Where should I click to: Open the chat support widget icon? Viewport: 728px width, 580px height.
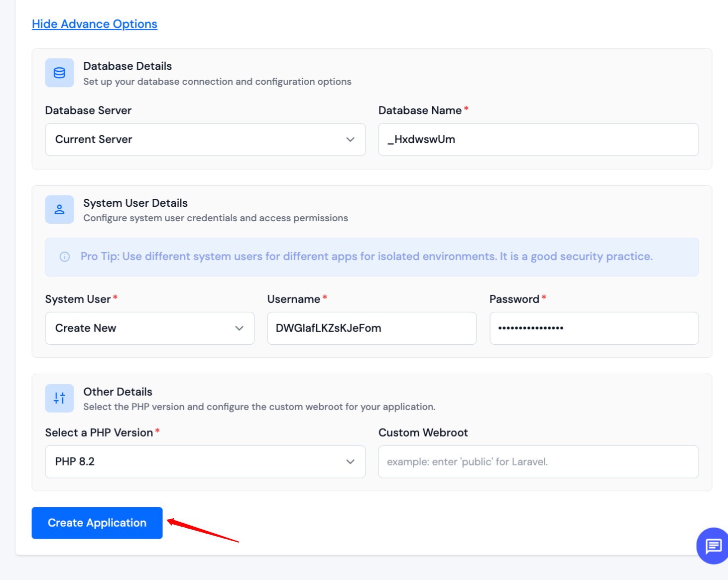[x=712, y=546]
